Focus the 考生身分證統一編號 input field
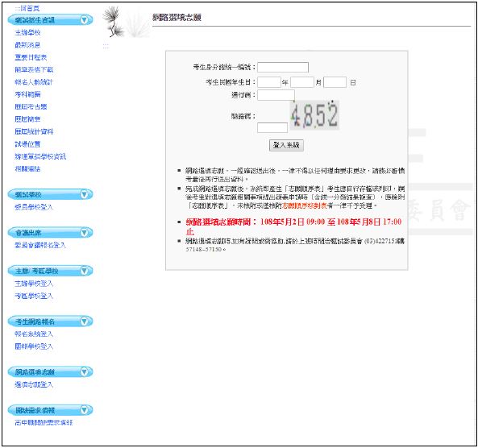478x448 pixels. tap(283, 67)
